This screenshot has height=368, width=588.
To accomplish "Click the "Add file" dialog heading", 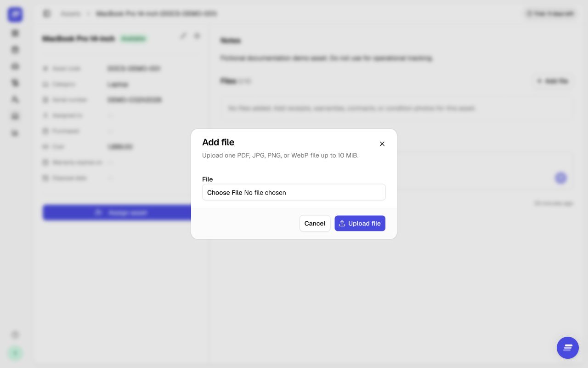I will [218, 142].
